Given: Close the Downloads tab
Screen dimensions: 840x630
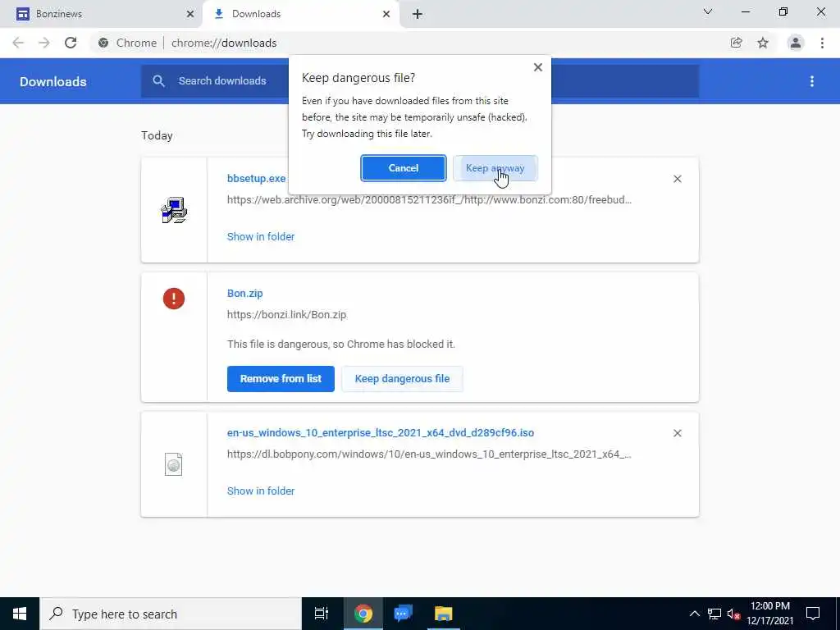Looking at the screenshot, I should tap(386, 14).
